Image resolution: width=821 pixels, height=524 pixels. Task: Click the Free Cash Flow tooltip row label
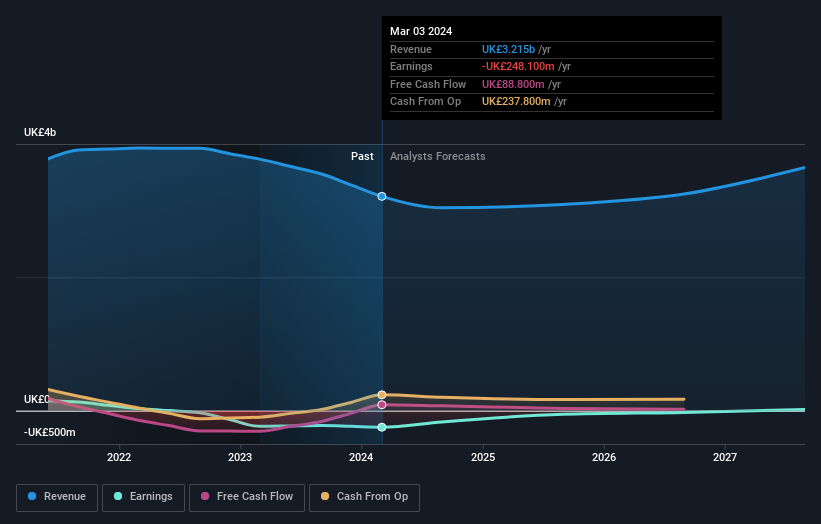coord(428,84)
